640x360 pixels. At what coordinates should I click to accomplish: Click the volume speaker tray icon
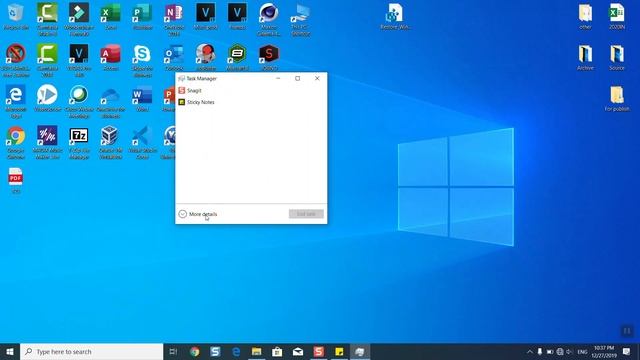569,351
